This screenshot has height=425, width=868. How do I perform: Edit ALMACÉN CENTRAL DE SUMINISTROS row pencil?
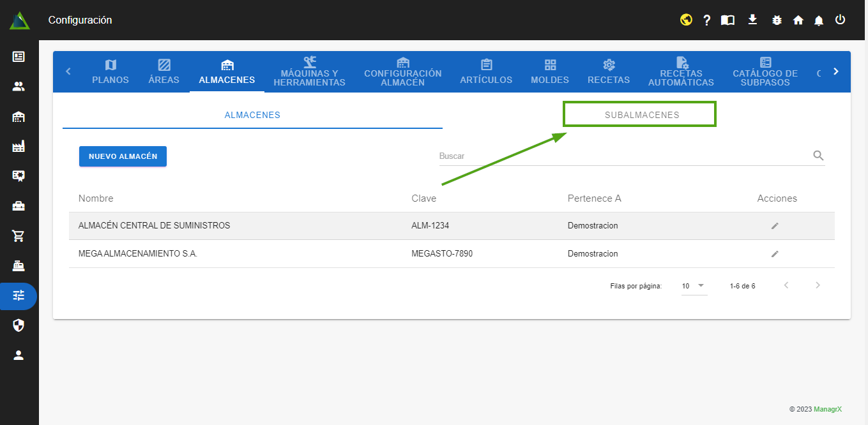coord(775,226)
